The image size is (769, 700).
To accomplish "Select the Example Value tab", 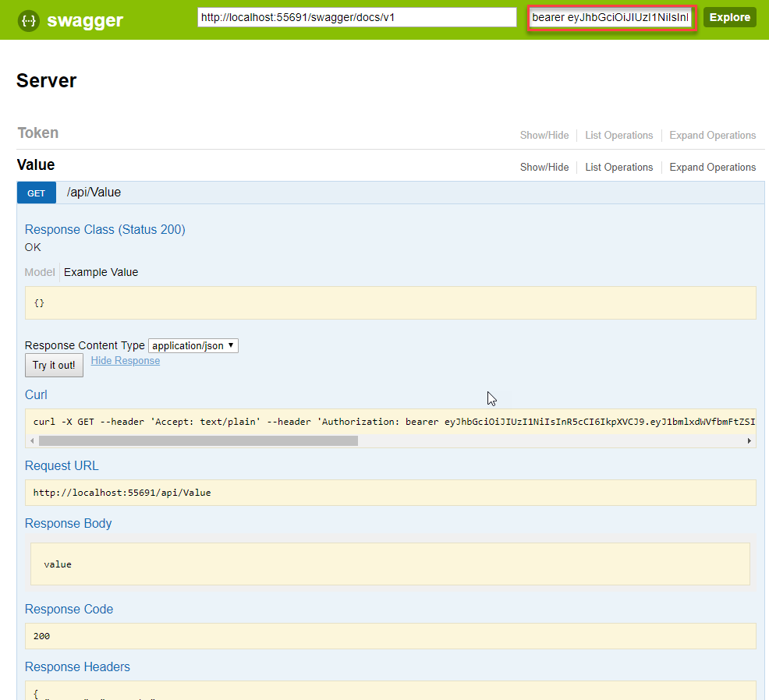I will (x=101, y=272).
